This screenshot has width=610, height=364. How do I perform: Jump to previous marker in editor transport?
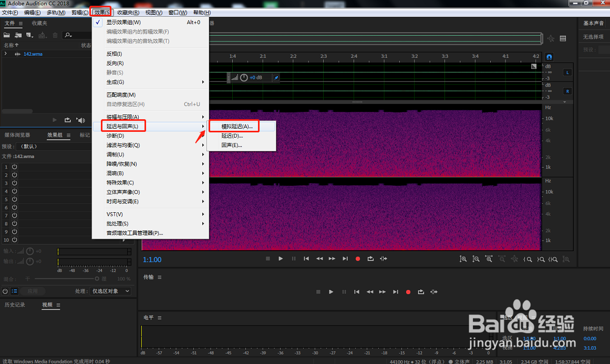(x=306, y=258)
